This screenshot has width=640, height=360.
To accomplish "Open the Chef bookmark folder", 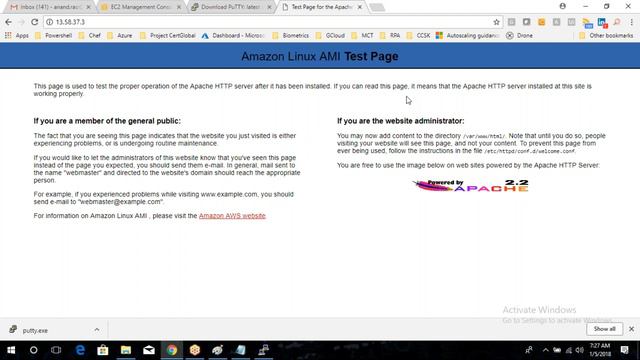I will click(x=89, y=36).
